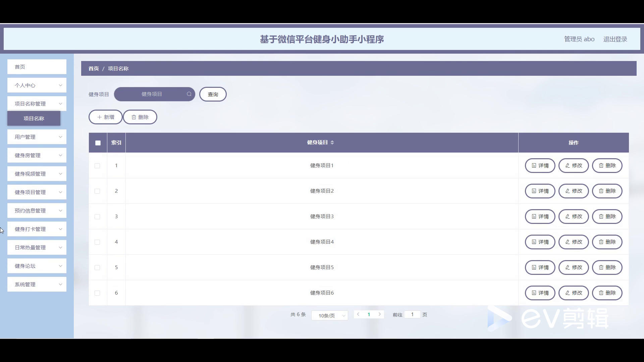Click the 新增 button
644x362 pixels.
[x=106, y=117]
